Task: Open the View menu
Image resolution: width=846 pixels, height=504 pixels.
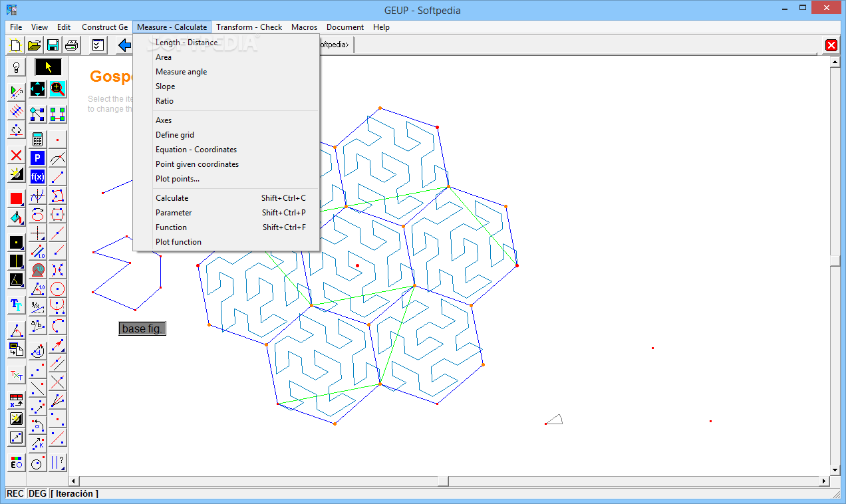Action: tap(39, 27)
